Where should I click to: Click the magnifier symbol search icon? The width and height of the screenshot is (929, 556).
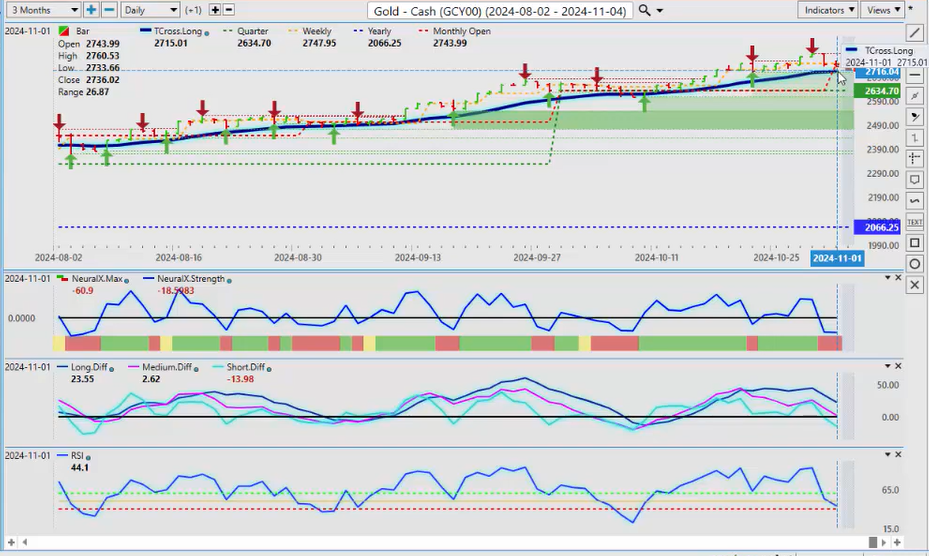645,10
